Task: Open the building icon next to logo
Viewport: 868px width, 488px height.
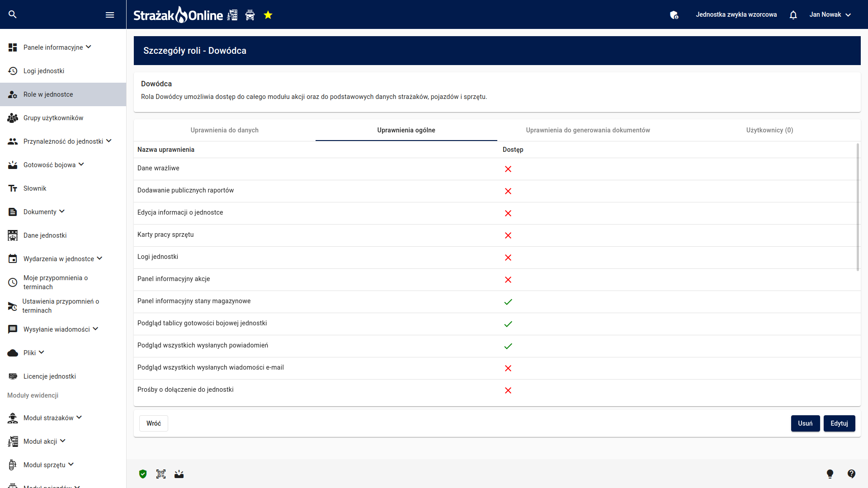Action: point(232,15)
